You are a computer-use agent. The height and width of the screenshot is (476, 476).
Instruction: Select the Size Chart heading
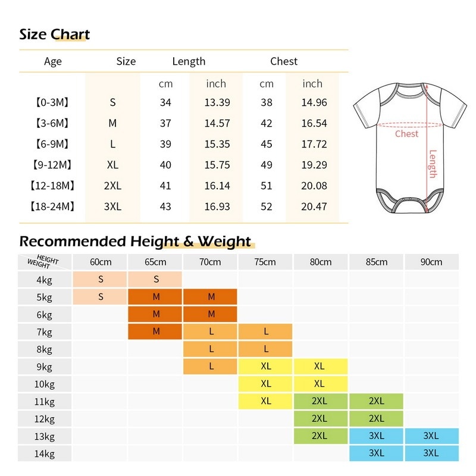point(55,34)
